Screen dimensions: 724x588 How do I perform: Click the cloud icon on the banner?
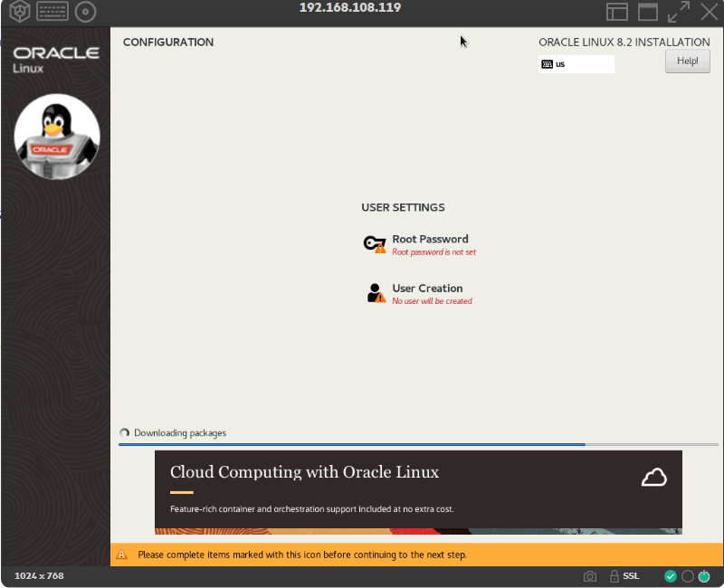click(x=653, y=478)
